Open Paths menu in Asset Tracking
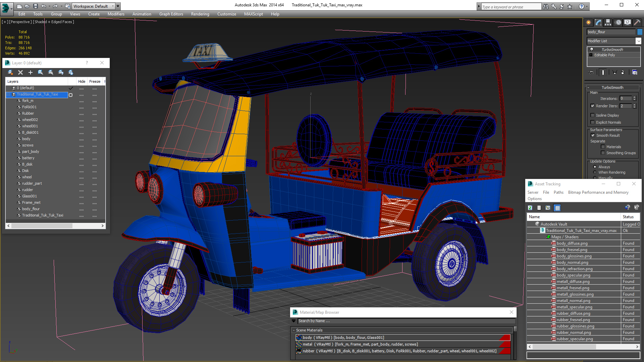 [558, 192]
